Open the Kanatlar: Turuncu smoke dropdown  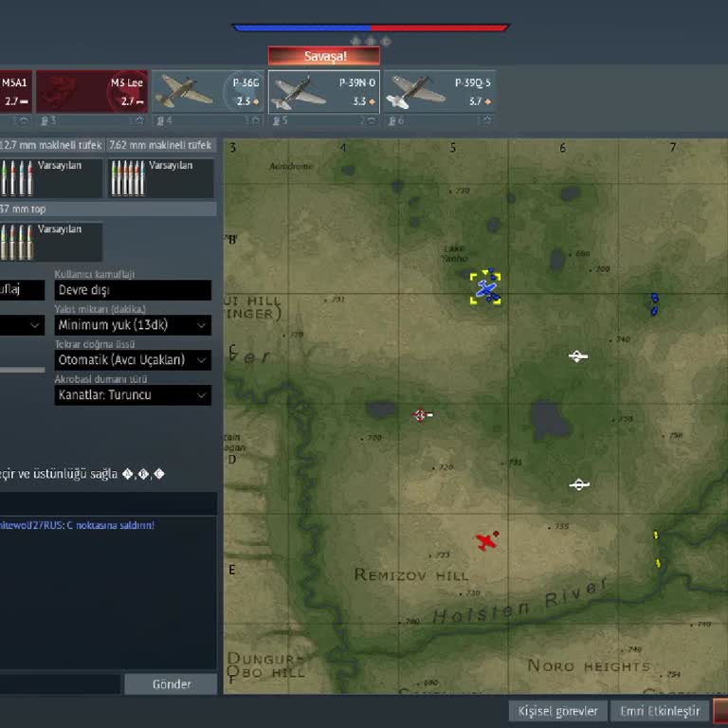(133, 395)
